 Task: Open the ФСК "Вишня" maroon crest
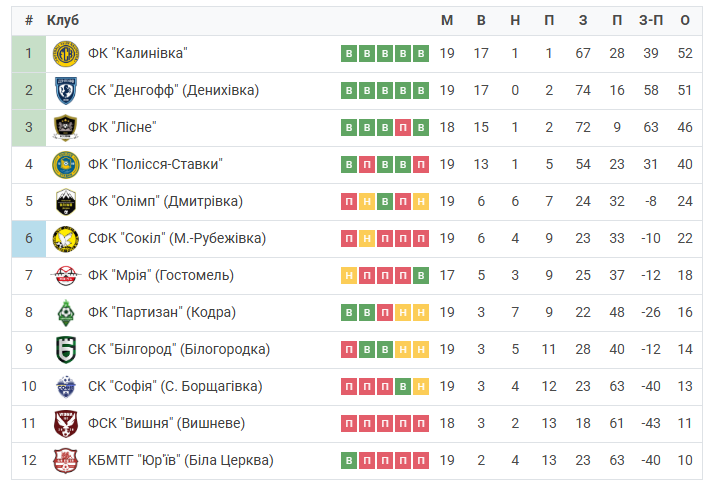(x=66, y=424)
